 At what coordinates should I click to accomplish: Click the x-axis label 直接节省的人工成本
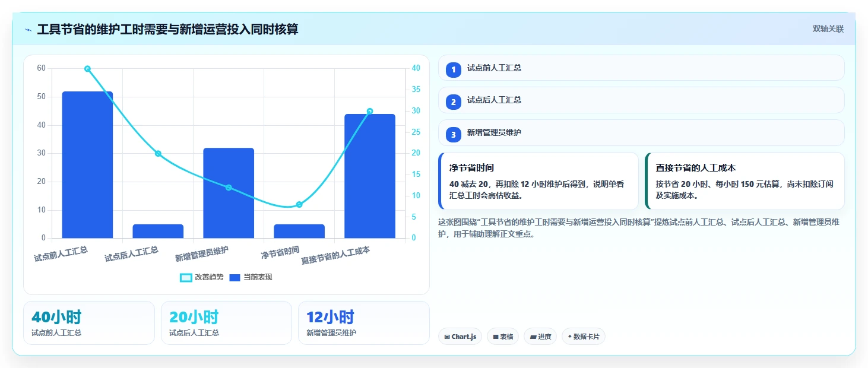click(x=336, y=256)
